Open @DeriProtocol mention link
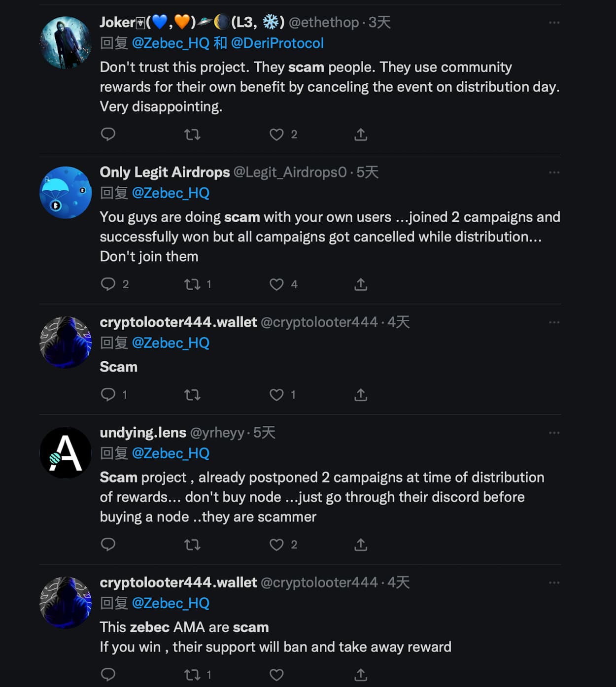Viewport: 616px width, 687px height. click(277, 43)
